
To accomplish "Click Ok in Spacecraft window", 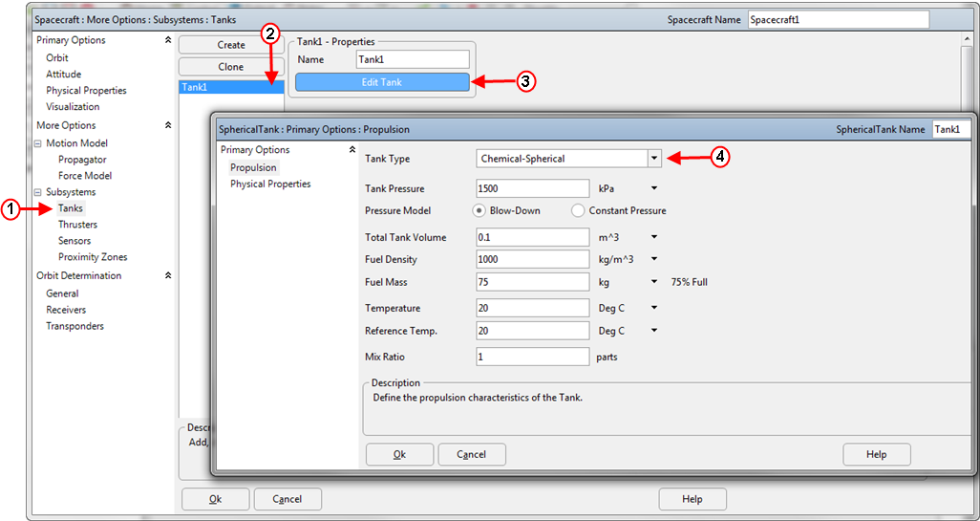I will click(216, 499).
